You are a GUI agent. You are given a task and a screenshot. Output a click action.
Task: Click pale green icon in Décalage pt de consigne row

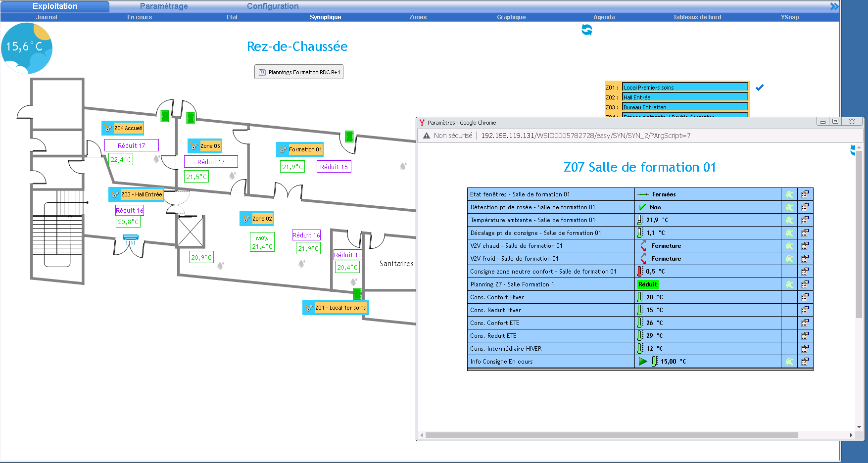click(789, 233)
